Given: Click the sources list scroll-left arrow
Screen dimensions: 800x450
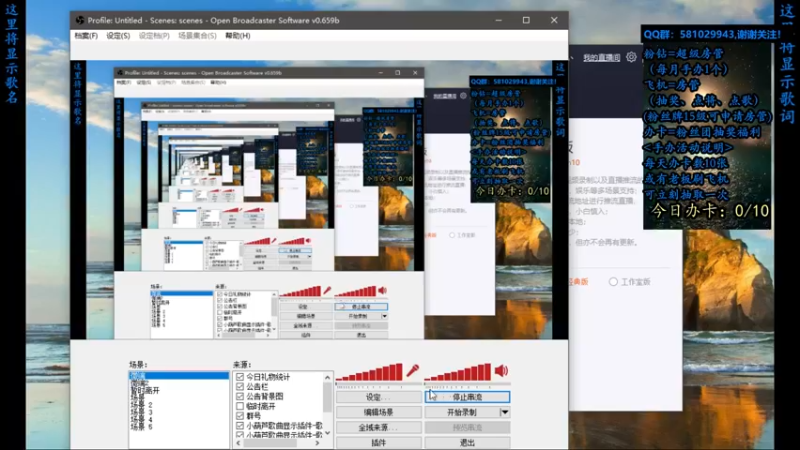Looking at the screenshot, I should click(238, 443).
